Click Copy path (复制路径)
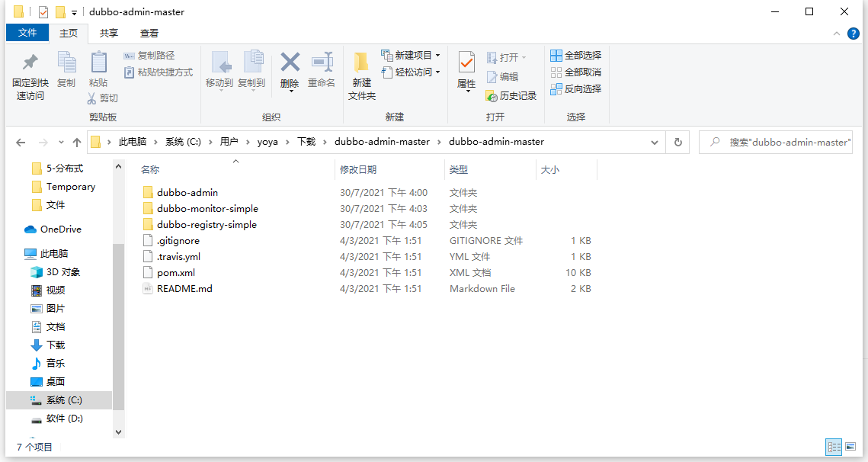 pos(149,56)
